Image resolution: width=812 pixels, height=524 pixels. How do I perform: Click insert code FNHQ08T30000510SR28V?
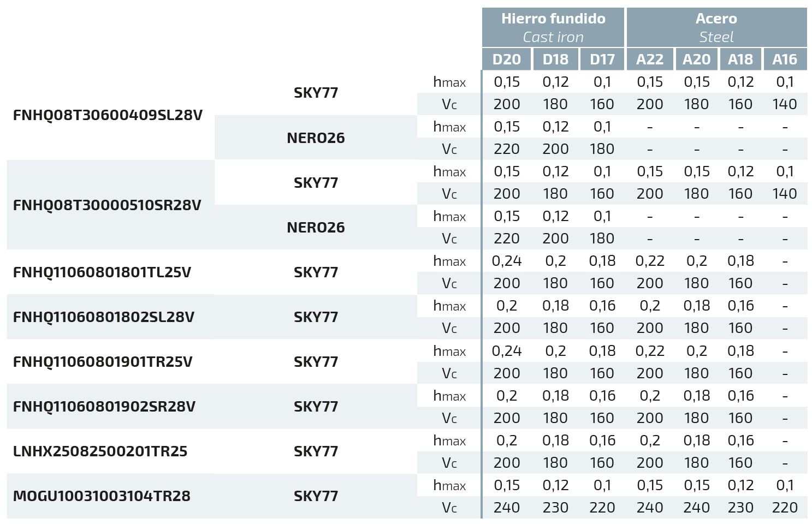(107, 205)
